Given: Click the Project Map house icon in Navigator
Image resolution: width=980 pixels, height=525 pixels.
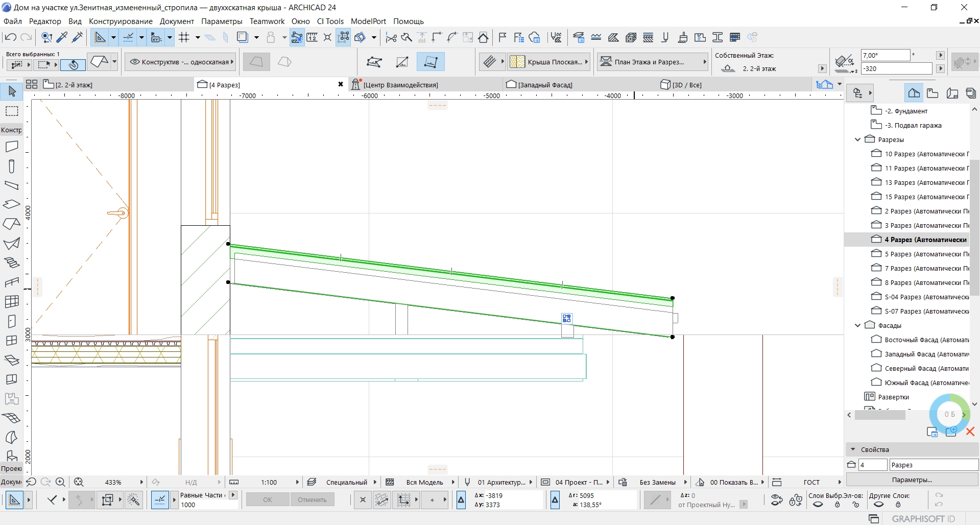Looking at the screenshot, I should pyautogui.click(x=914, y=93).
